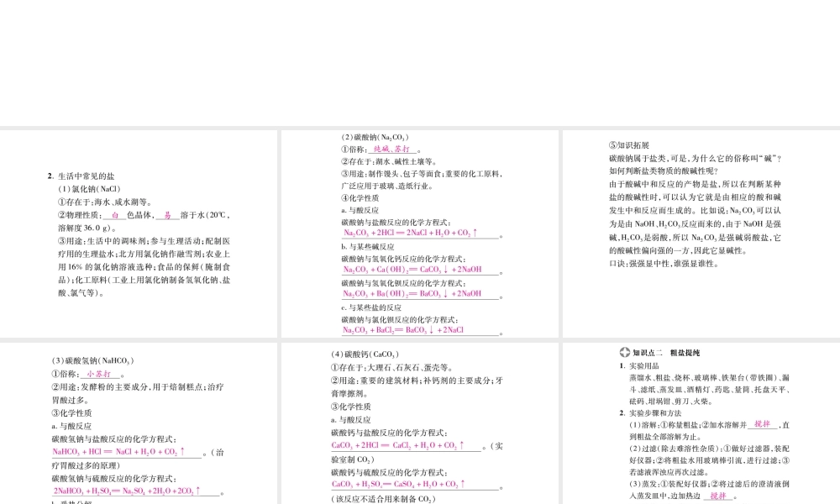Select the pink answer 白 in 物理性质 blank
The height and width of the screenshot is (504, 840).
click(x=115, y=215)
